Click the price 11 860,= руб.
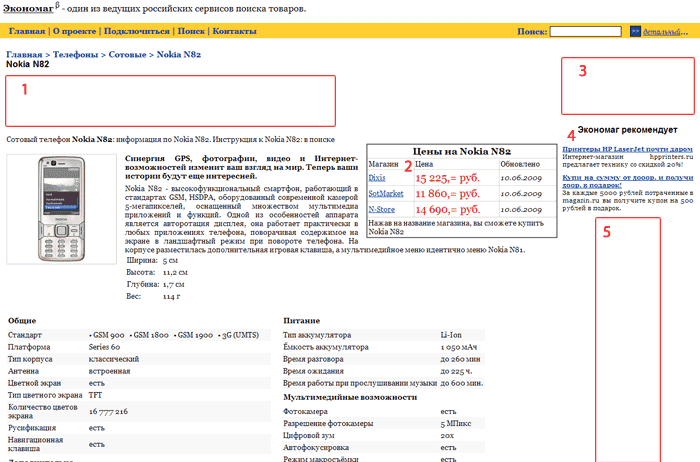Image resolution: width=700 pixels, height=462 pixels. (448, 194)
